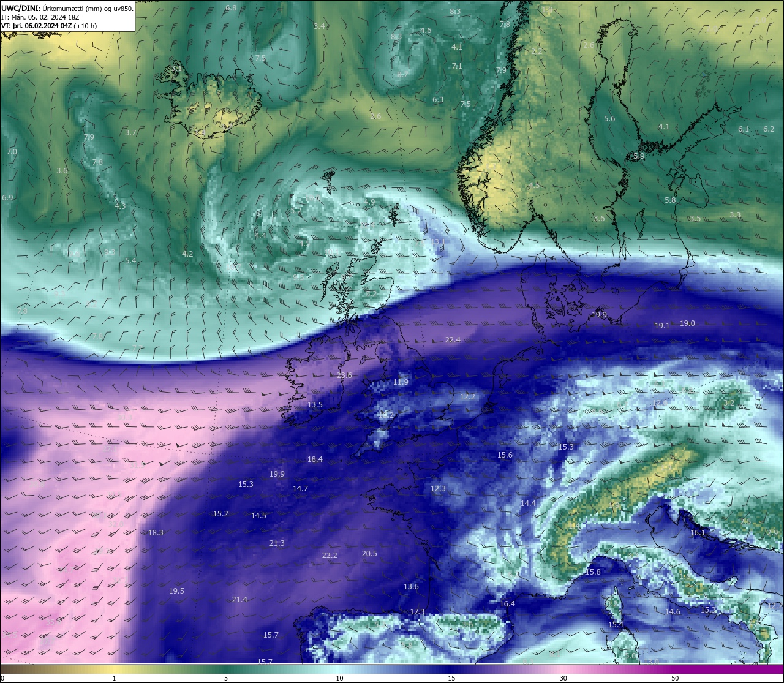Click the 5.8 value label

670,200
